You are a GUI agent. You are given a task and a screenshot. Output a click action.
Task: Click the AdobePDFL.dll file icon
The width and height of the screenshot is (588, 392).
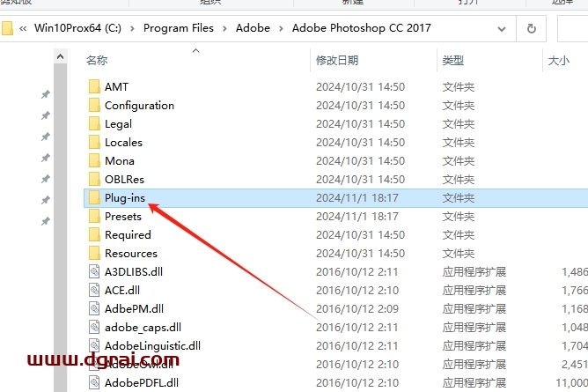(x=94, y=382)
